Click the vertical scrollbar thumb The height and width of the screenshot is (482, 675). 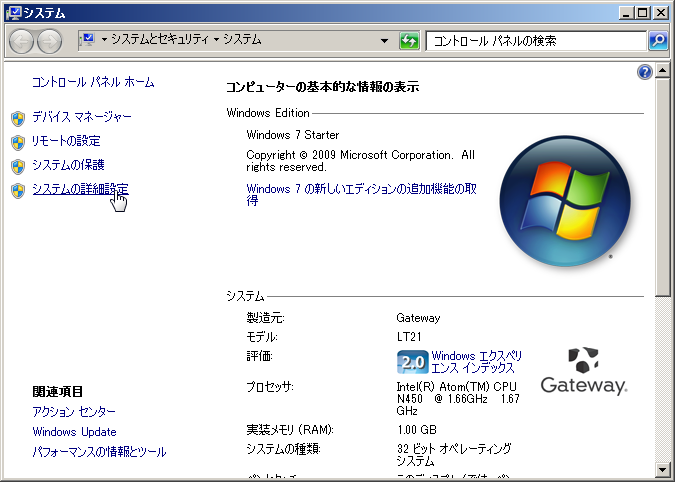pos(662,187)
